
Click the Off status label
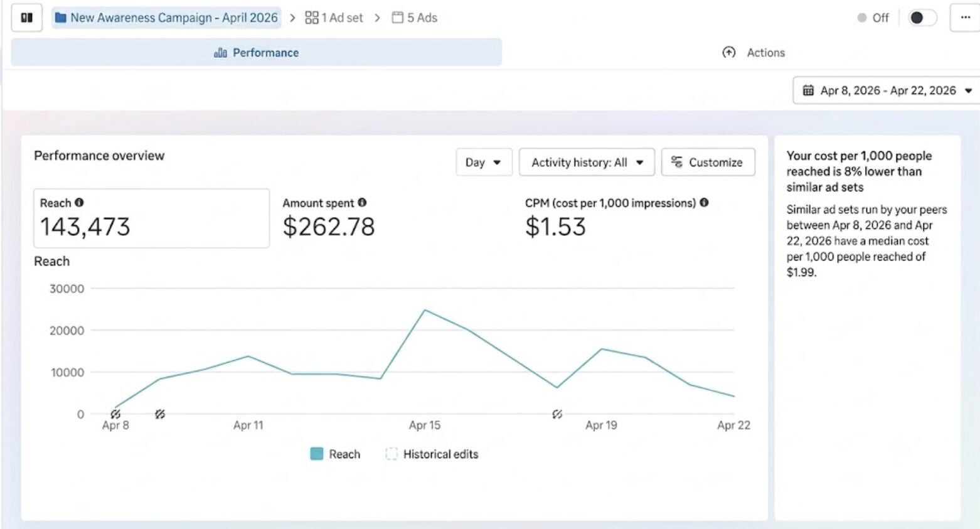pyautogui.click(x=880, y=18)
